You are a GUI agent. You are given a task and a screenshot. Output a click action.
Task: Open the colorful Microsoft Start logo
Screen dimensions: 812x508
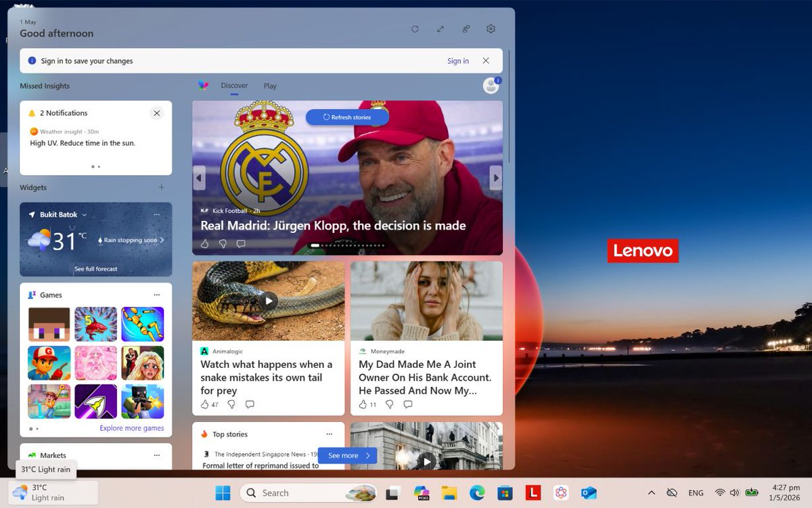tap(203, 86)
